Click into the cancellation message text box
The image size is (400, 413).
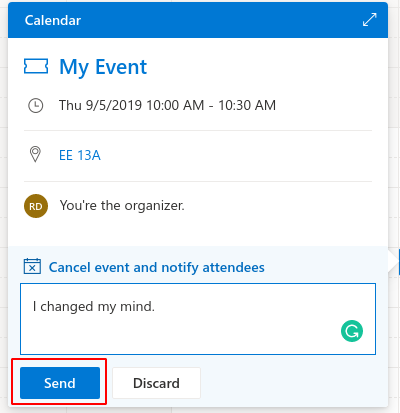(198, 319)
